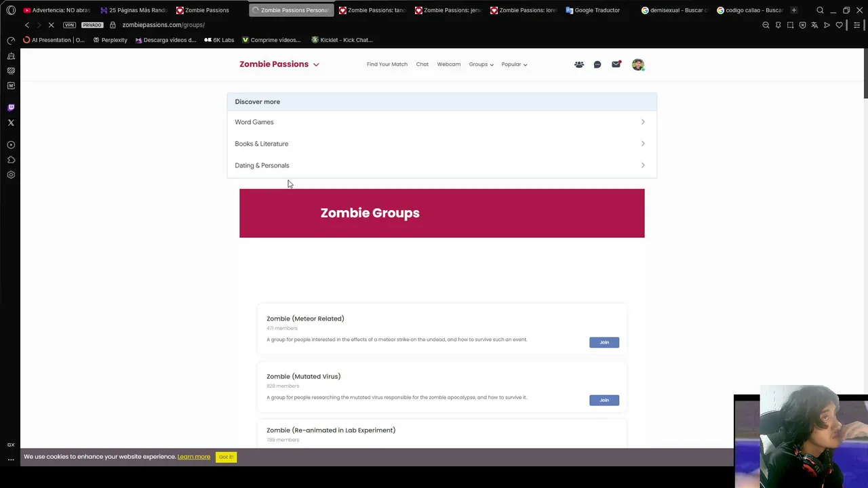
Task: Open the Perplexity bookmark
Action: pyautogui.click(x=110, y=40)
